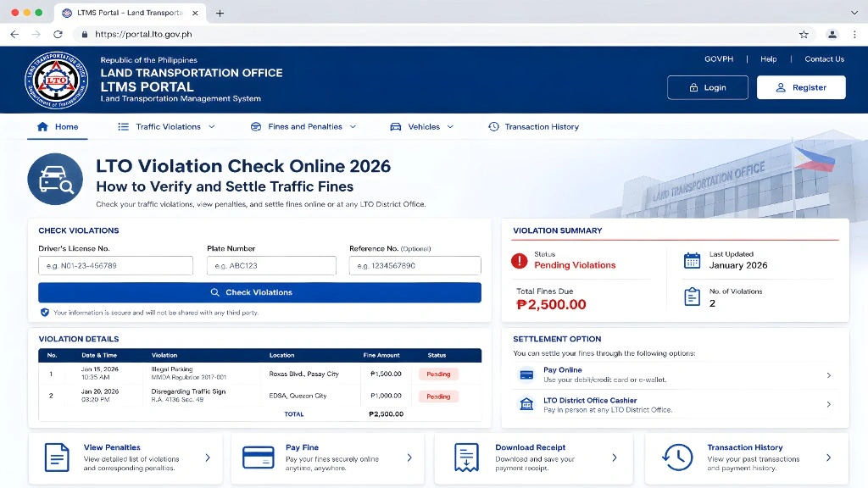Open Transaction History in navigation bar
Screen dimensions: 868x488
tap(534, 127)
